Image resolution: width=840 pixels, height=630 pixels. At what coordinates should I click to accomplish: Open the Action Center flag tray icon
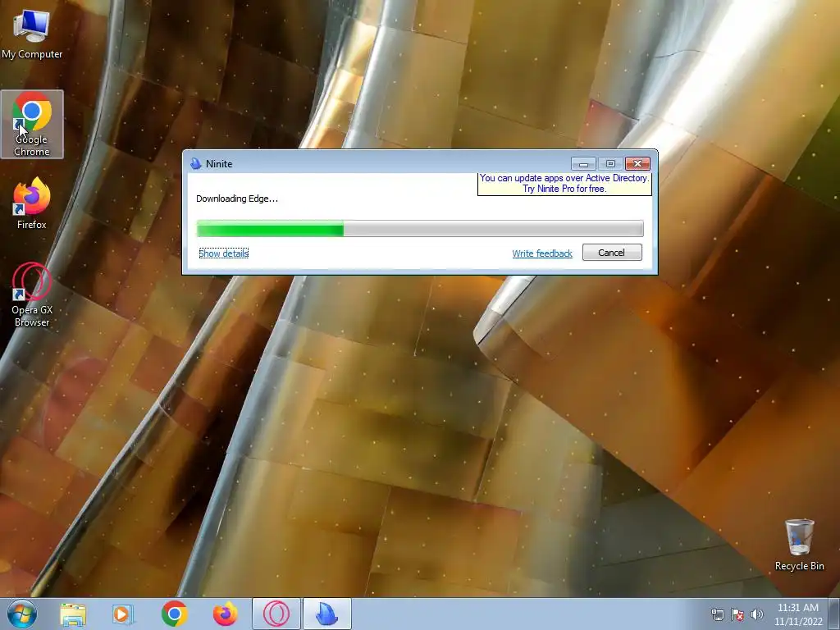[737, 614]
